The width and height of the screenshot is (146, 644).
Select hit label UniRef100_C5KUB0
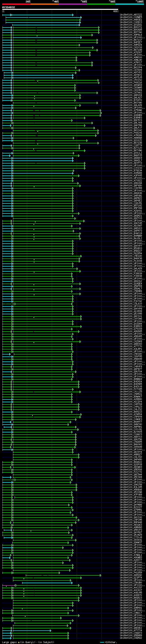pos(131,583)
